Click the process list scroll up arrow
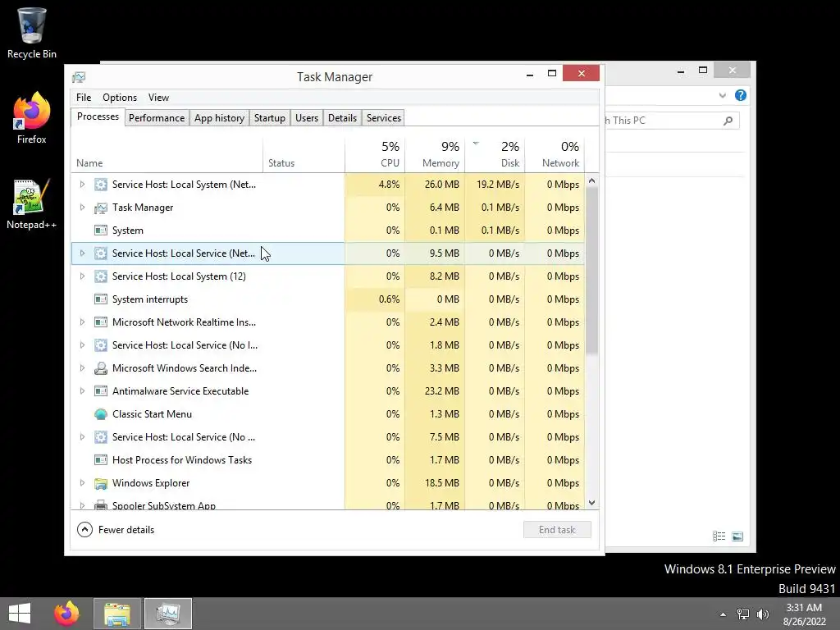Image resolution: width=840 pixels, height=630 pixels. [x=592, y=180]
